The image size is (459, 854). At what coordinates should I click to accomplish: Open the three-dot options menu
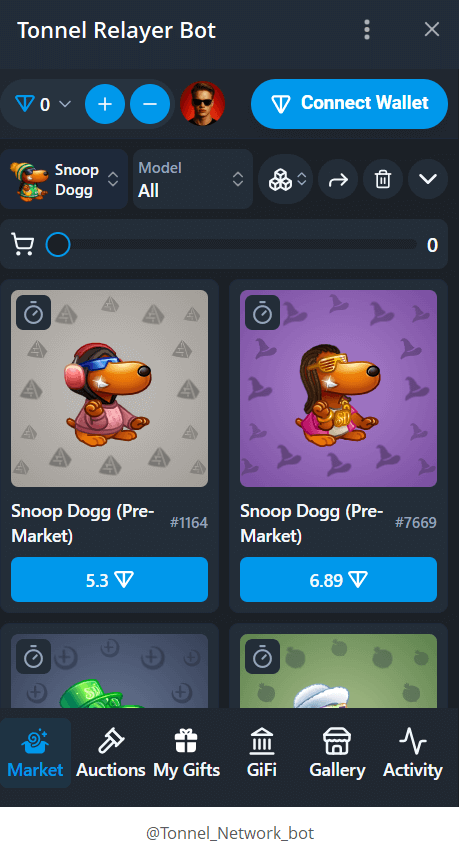pyautogui.click(x=367, y=29)
